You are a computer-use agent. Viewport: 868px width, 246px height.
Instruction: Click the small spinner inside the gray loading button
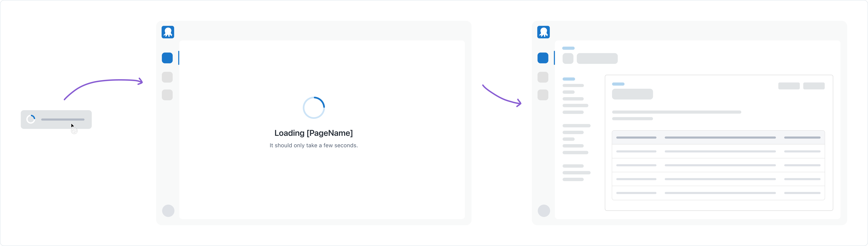click(31, 119)
